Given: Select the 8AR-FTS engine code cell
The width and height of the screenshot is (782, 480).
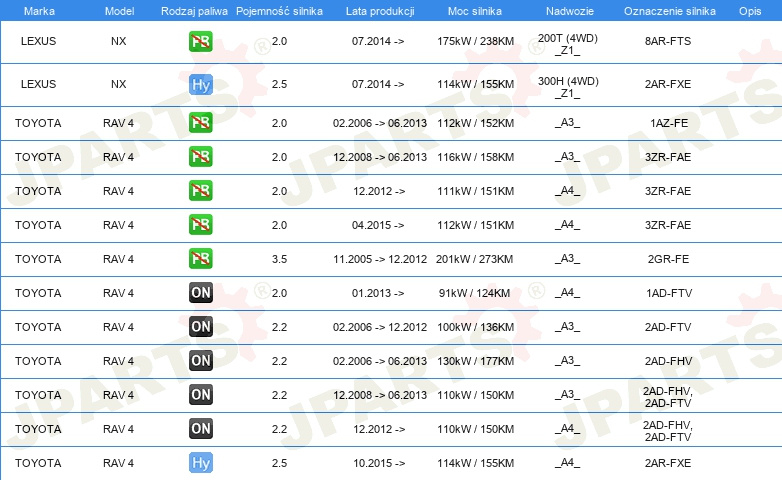Looking at the screenshot, I should (668, 41).
